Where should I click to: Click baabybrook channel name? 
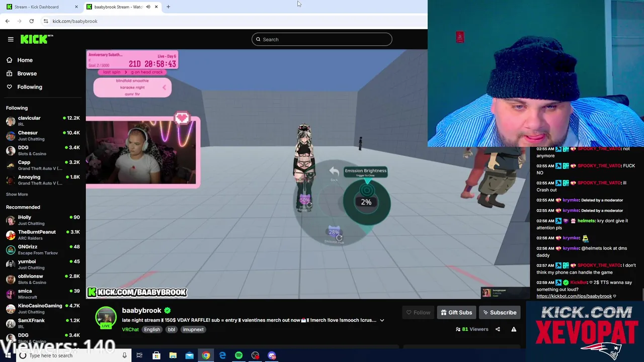click(141, 310)
